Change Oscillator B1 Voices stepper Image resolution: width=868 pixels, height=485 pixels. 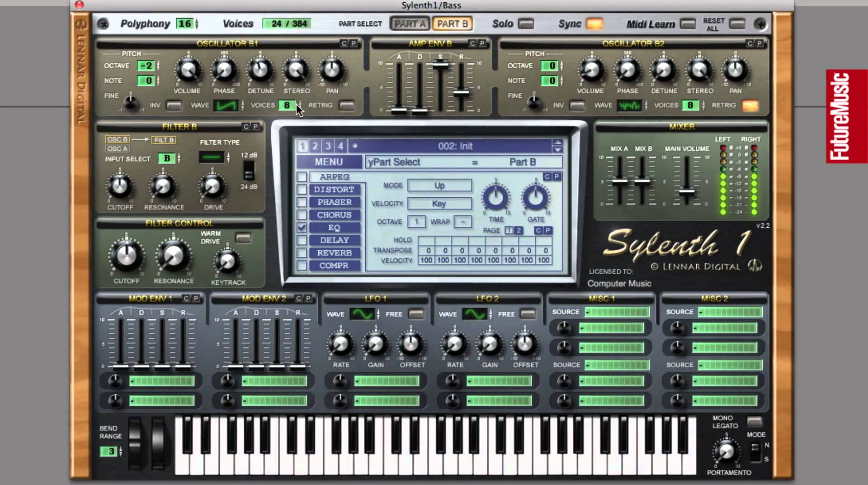[x=299, y=105]
